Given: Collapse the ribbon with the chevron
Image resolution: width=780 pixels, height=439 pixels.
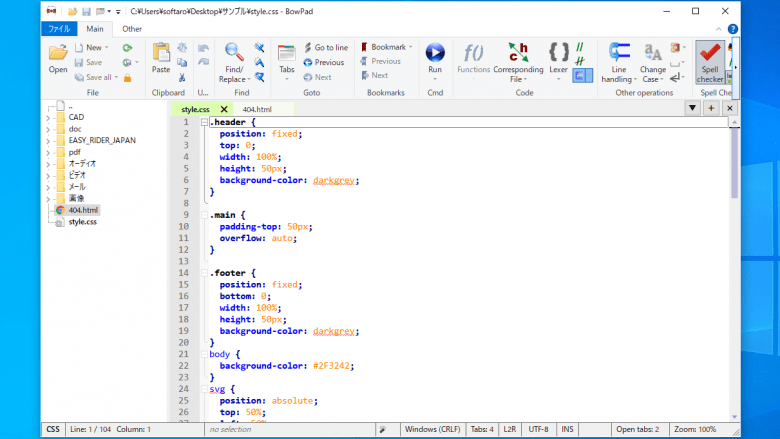Looking at the screenshot, I should [x=718, y=29].
